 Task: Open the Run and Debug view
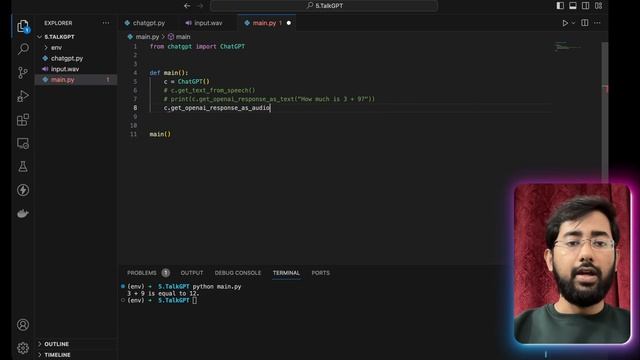click(x=23, y=96)
